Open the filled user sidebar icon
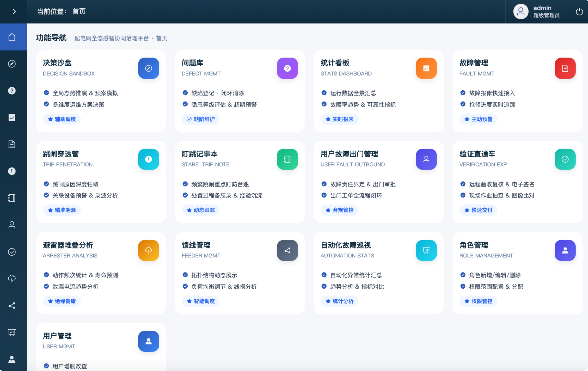This screenshot has height=371, width=588. (12, 359)
